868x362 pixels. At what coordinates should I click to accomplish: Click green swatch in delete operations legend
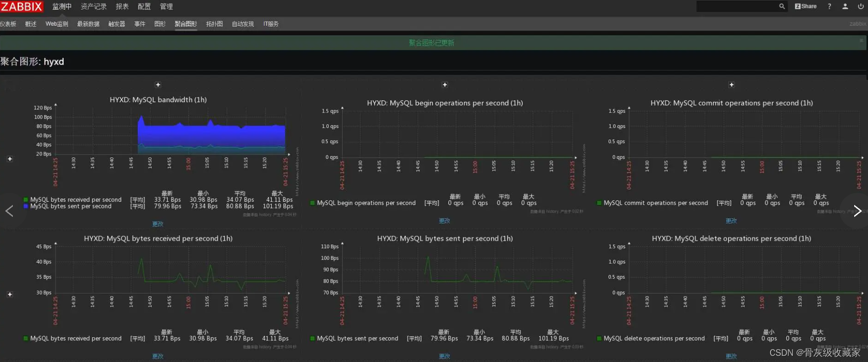pos(599,339)
